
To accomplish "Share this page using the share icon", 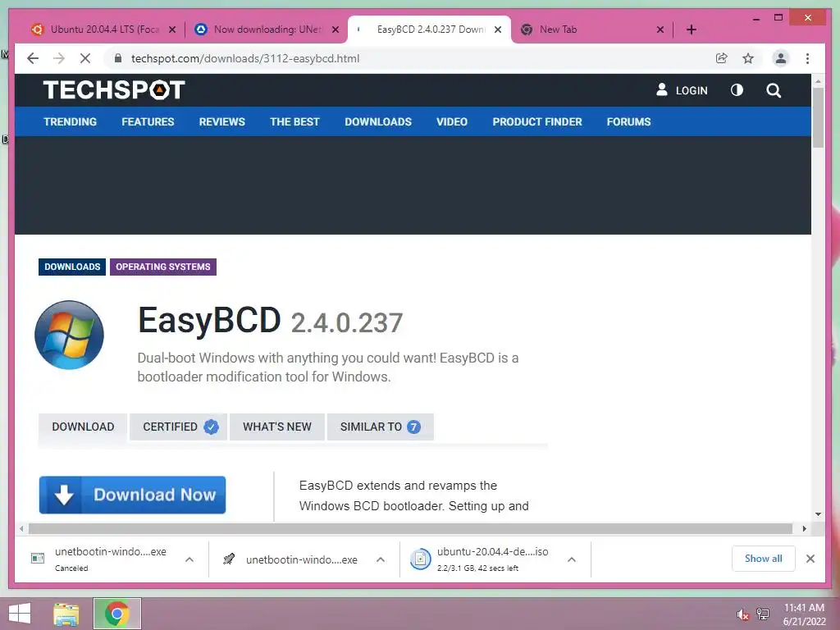I will [x=722, y=58].
